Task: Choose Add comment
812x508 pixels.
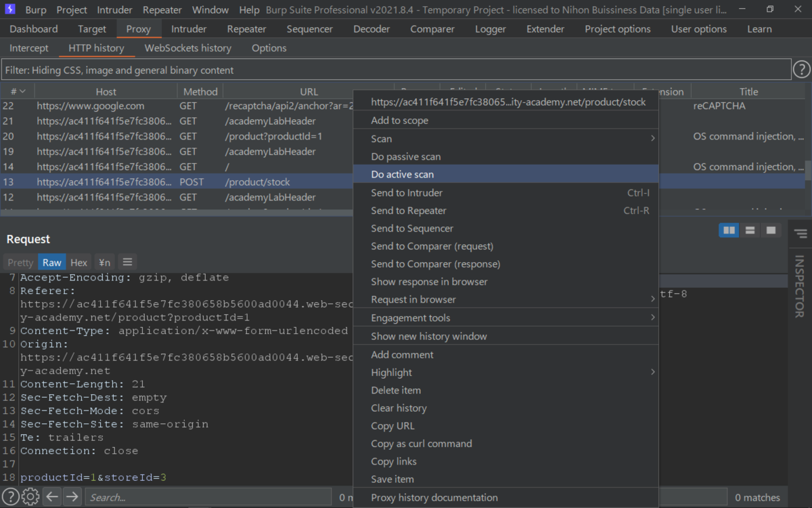Action: [506, 354]
